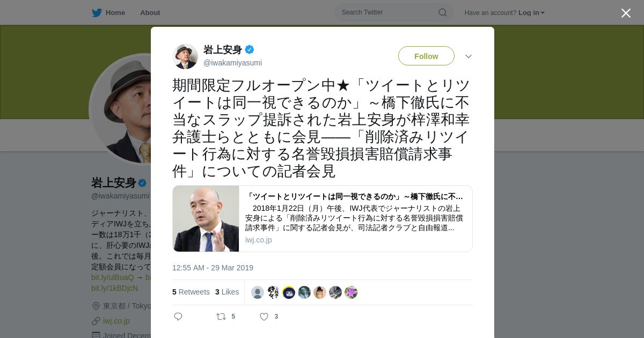
Task: Open the iwj.co.jp profile link
Action: click(116, 321)
